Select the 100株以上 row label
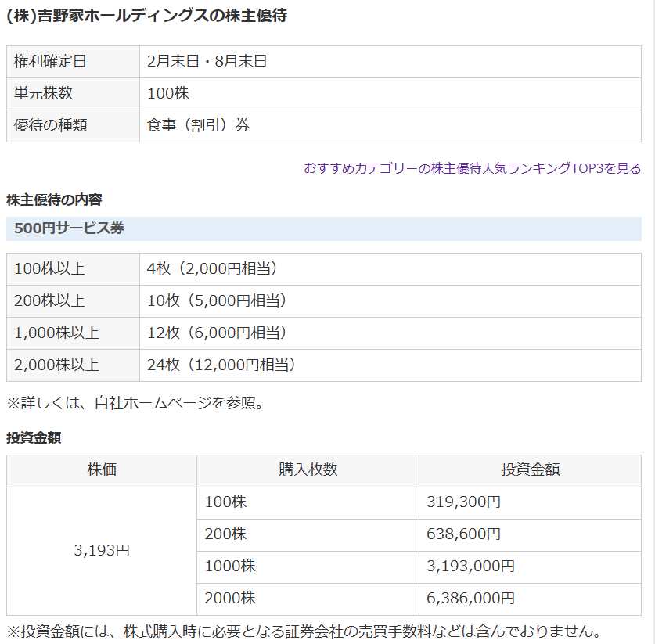 click(x=73, y=269)
